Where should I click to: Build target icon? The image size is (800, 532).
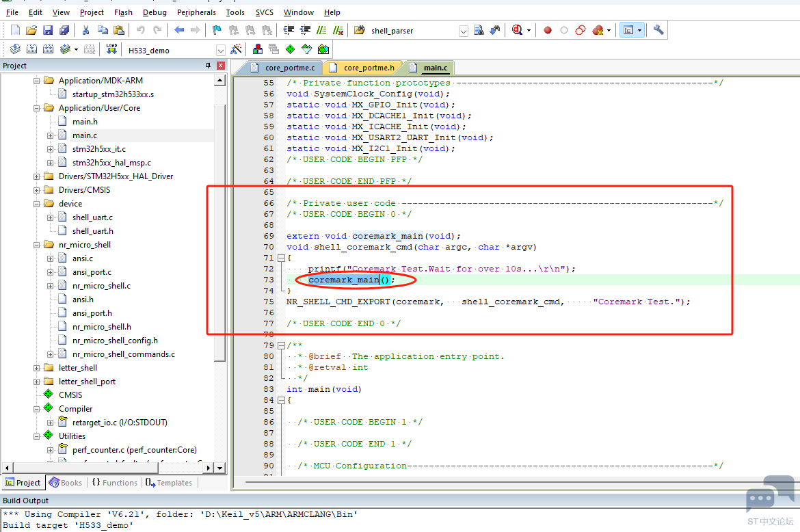[x=31, y=49]
